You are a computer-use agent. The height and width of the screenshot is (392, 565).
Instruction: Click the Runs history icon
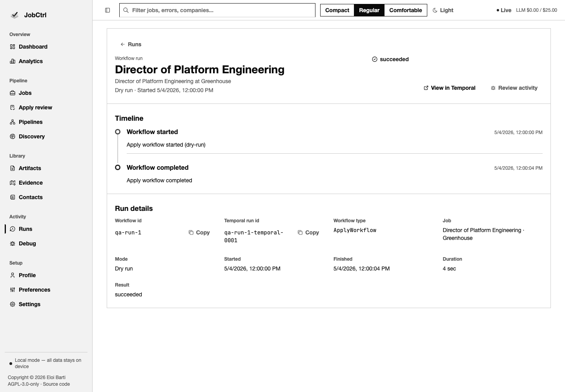click(x=13, y=229)
